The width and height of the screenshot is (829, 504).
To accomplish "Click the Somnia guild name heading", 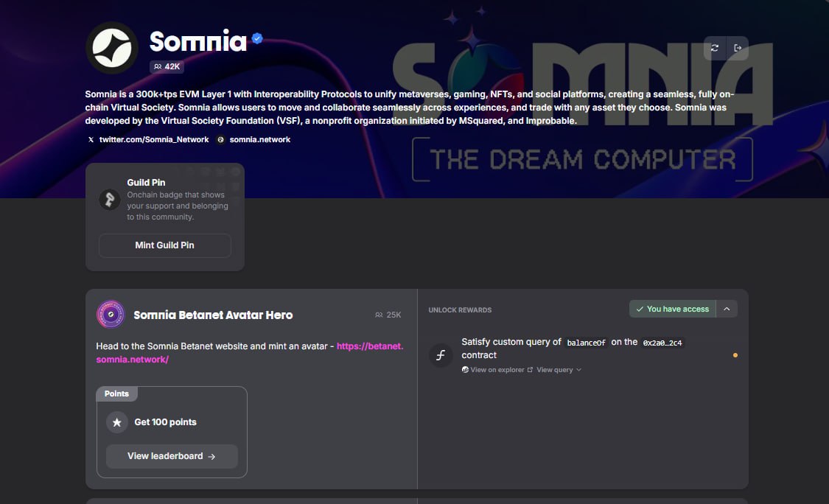I will 198,41.
